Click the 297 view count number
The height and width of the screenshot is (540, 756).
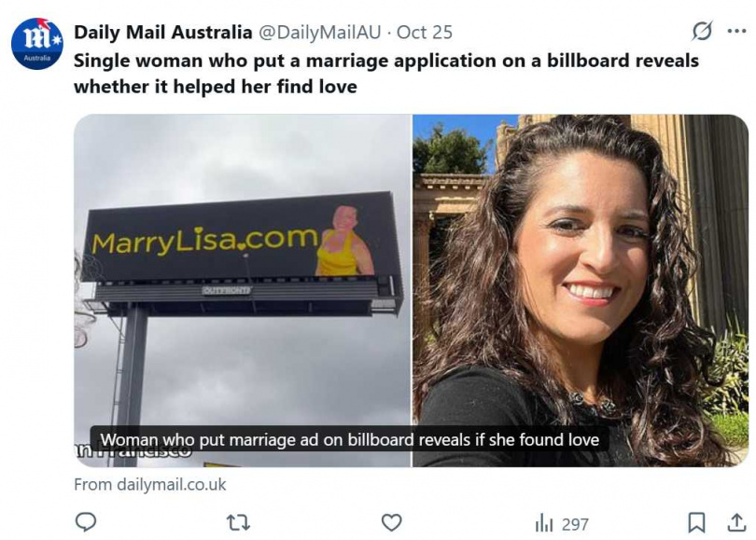[x=575, y=524]
